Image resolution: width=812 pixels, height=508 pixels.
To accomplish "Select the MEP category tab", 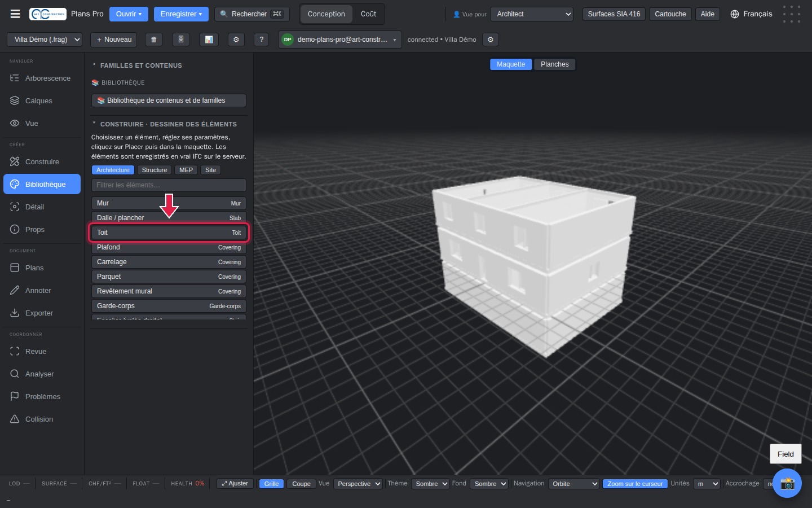I will click(186, 170).
